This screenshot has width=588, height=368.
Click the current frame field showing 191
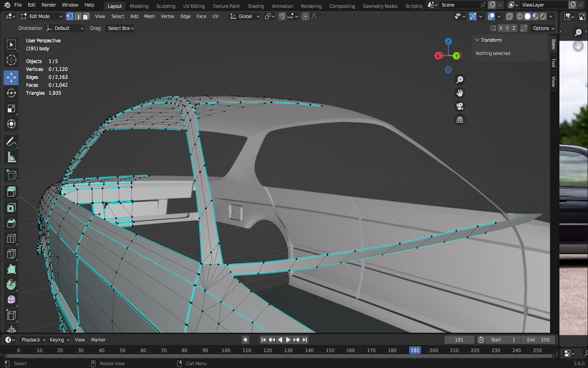click(459, 340)
